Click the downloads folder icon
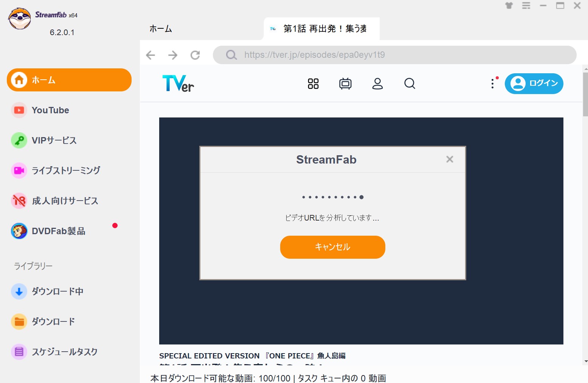Viewport: 588px width, 383px height. click(x=19, y=322)
